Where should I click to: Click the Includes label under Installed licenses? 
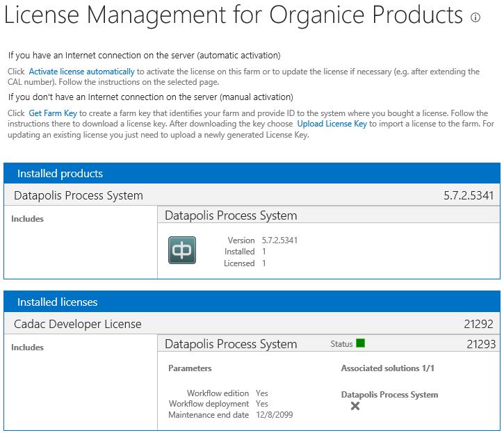(27, 348)
